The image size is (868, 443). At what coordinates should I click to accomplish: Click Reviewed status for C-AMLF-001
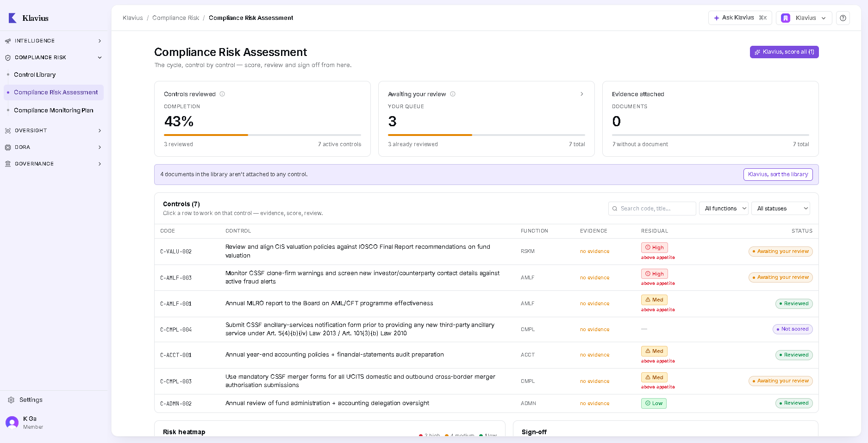(794, 304)
